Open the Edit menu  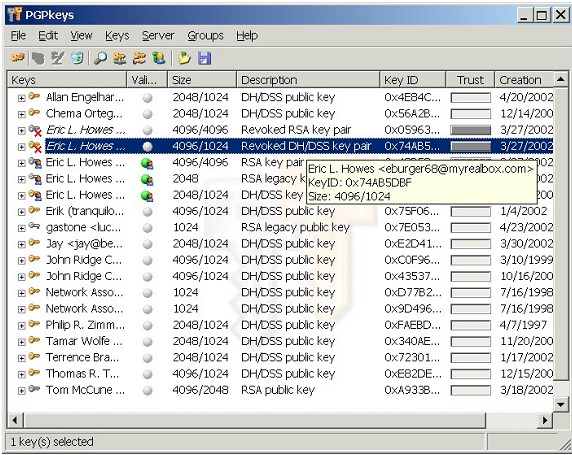tap(48, 36)
